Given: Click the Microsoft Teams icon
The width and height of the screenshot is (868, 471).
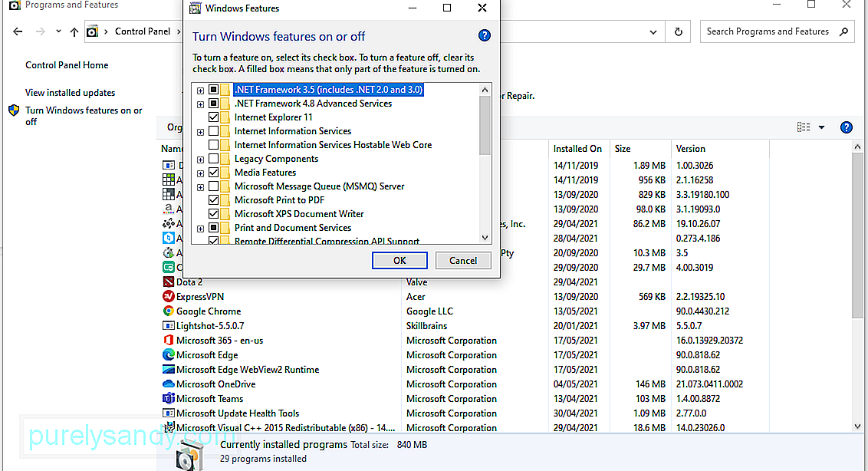Looking at the screenshot, I should click(x=168, y=398).
